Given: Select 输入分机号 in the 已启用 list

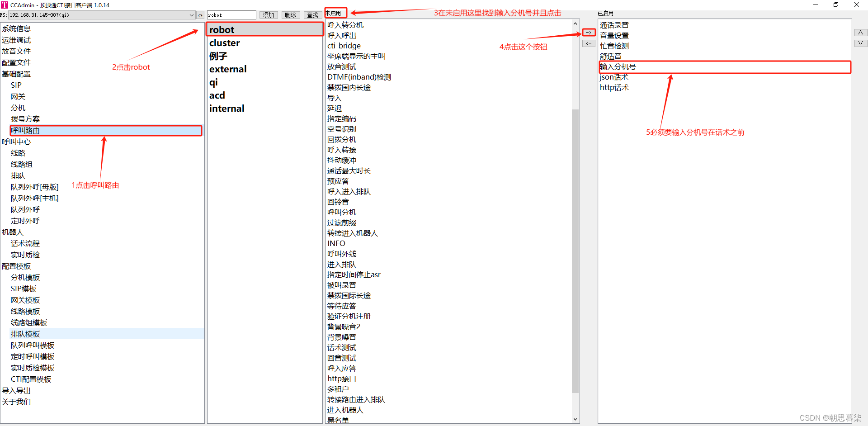Looking at the screenshot, I should point(725,67).
